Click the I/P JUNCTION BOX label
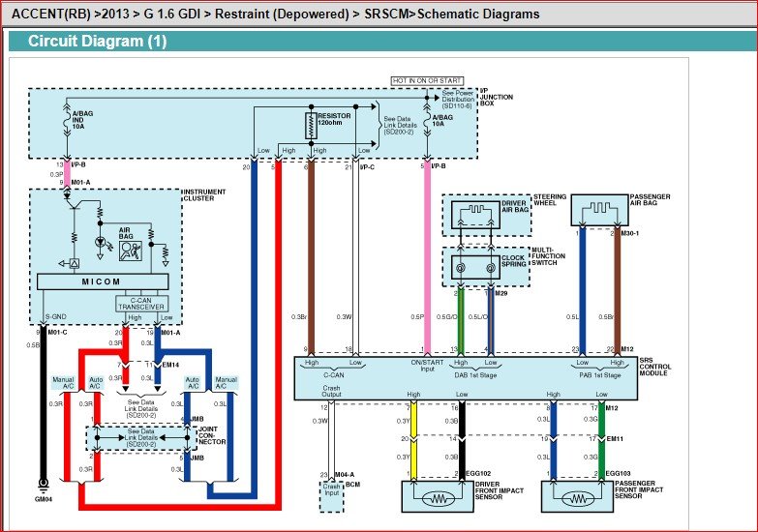 (x=496, y=97)
